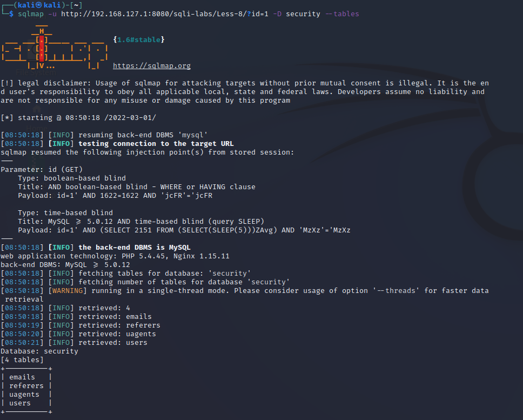The width and height of the screenshot is (523, 420).
Task: Click the SLEEP(5) payload line
Action: [184, 230]
